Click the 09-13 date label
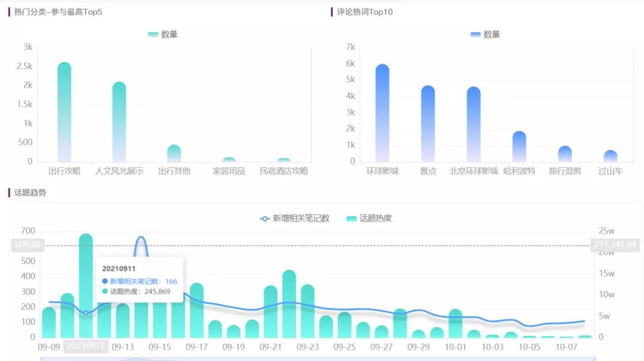The height and width of the screenshot is (361, 644). coord(123,347)
